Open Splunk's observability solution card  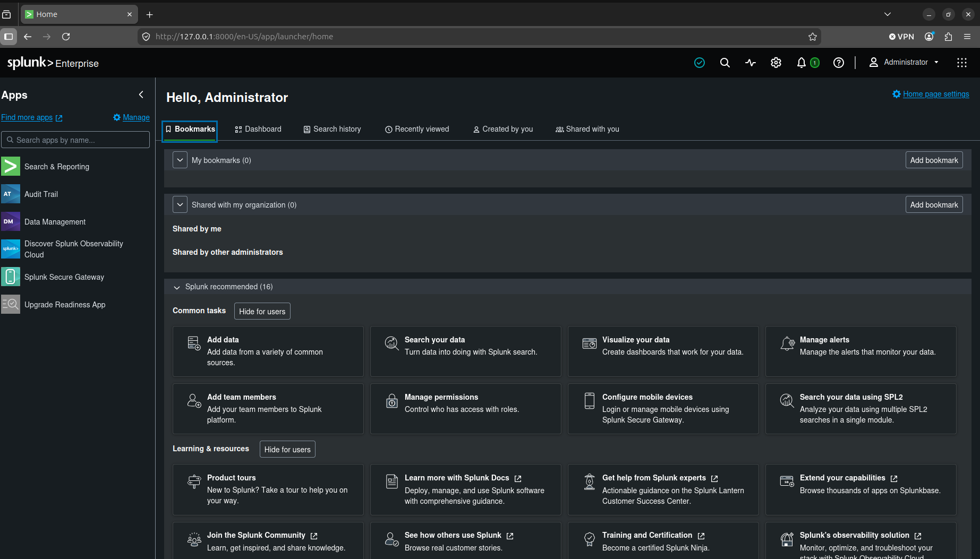(x=860, y=540)
